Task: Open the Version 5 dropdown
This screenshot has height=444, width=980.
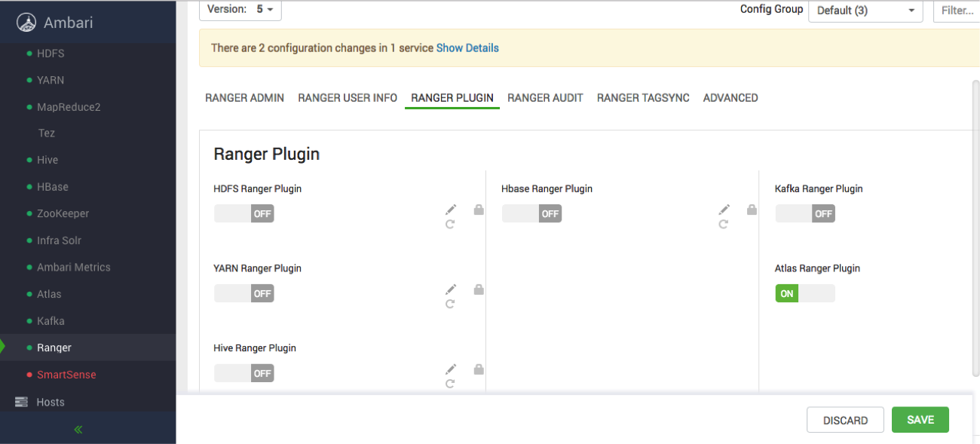Action: [240, 10]
